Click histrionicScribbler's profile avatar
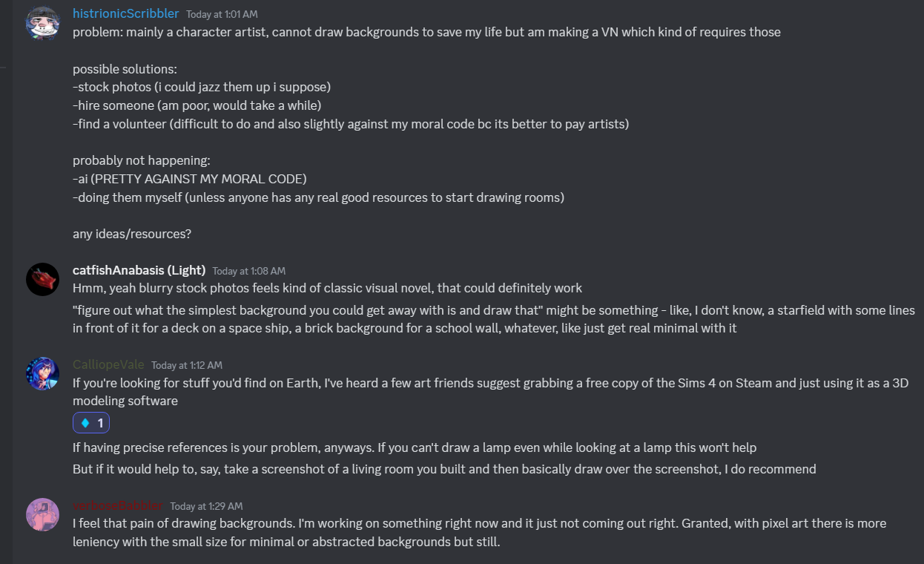924x564 pixels. 42,24
